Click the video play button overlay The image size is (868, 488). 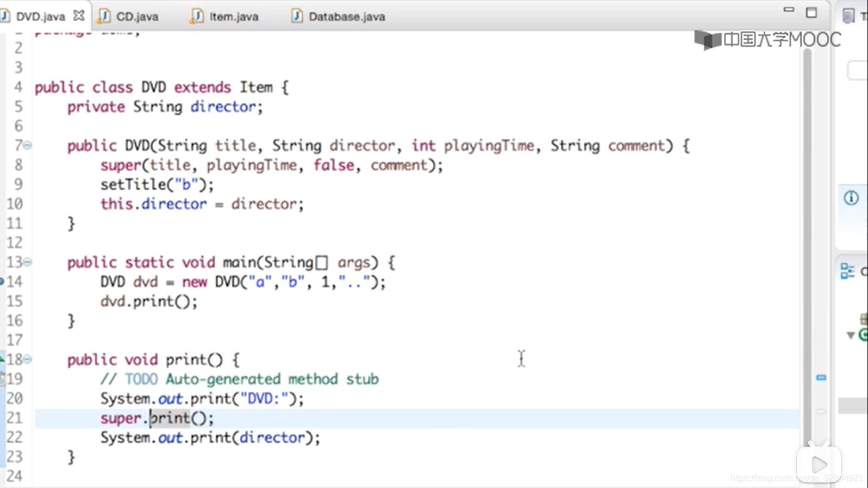(819, 464)
